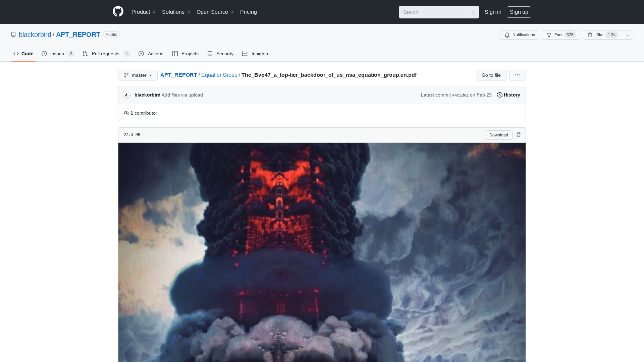Switch to the Code tab
The height and width of the screenshot is (362, 644).
point(23,54)
